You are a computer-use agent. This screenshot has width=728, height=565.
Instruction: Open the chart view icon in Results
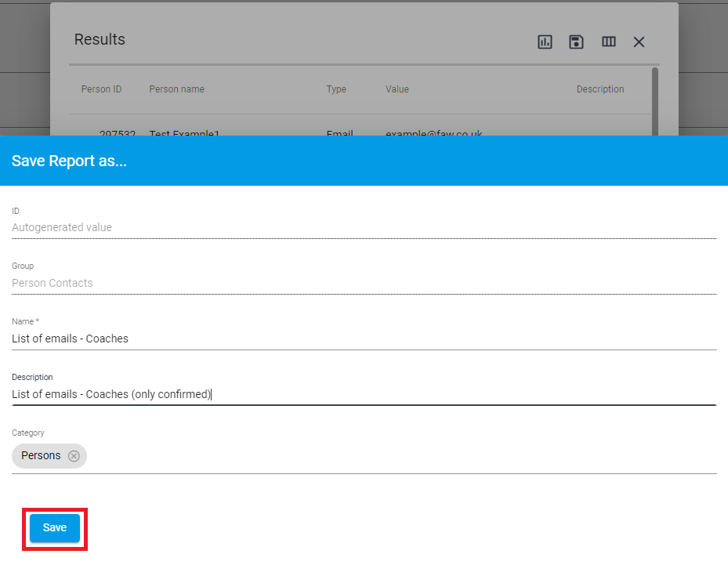click(545, 42)
